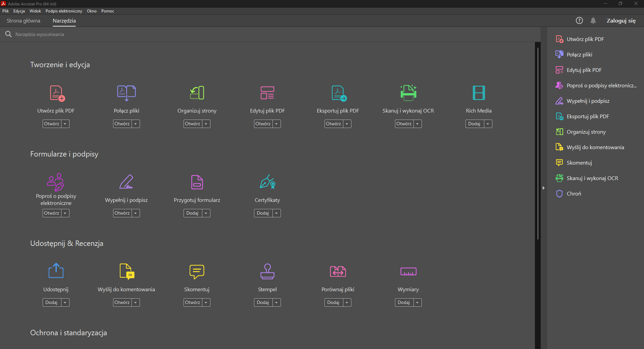Click Otwórz button under Skanuj i wykonaj OCR
Image resolution: width=644 pixels, height=349 pixels.
pyautogui.click(x=404, y=124)
